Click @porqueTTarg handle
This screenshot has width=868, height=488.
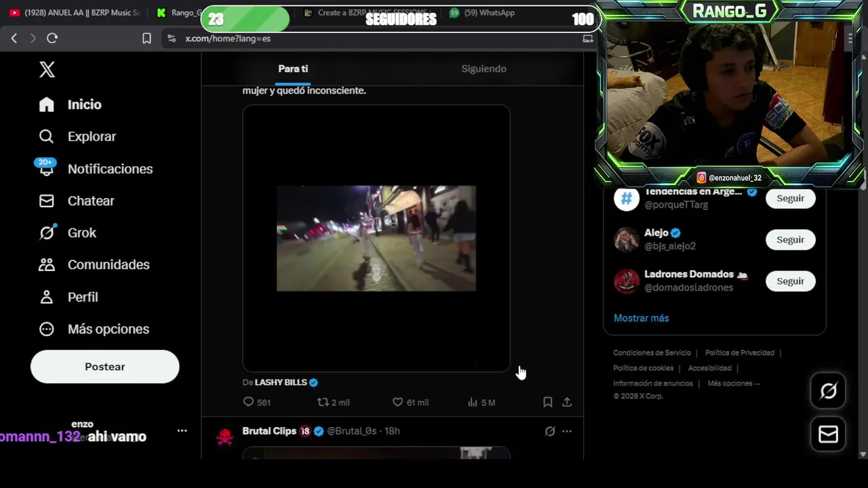click(x=676, y=205)
